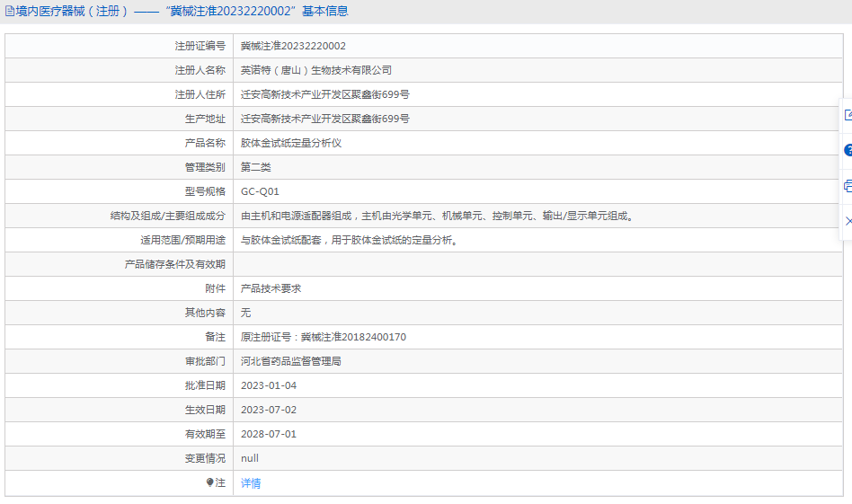Click the 注册人名称 label

(x=200, y=70)
